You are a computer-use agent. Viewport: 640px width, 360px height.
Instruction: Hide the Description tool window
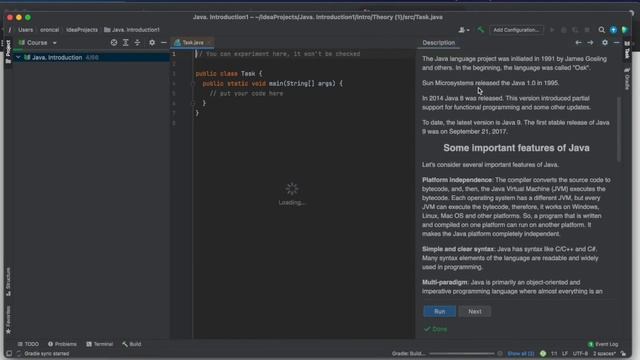click(616, 42)
